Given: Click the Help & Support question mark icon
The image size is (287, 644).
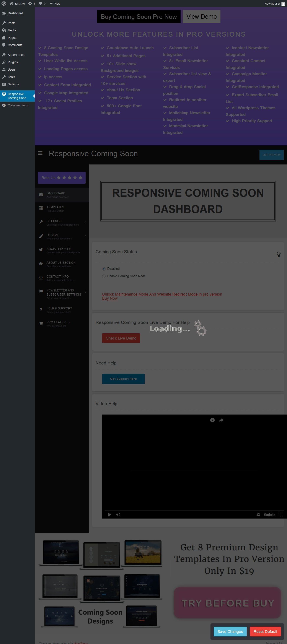Looking at the screenshot, I should pyautogui.click(x=41, y=309).
